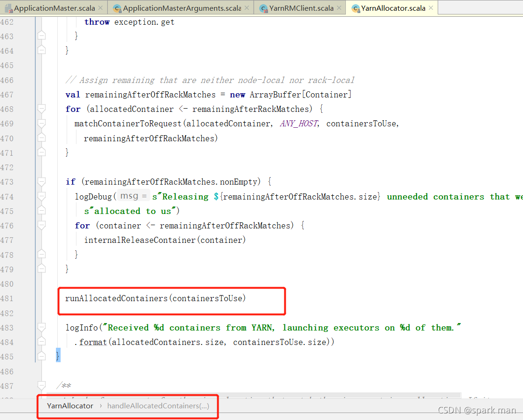Click matchContainerToRequest on line 469

128,124
